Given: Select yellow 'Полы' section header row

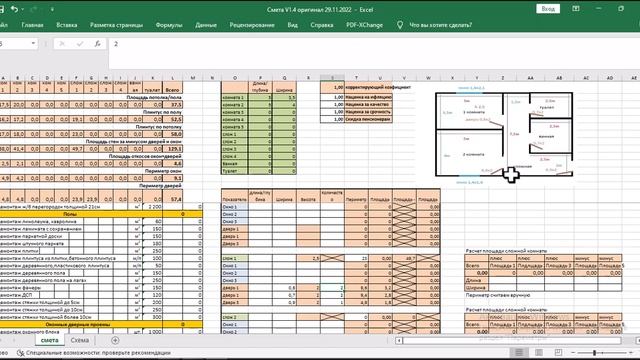Looking at the screenshot, I should (x=101, y=214).
